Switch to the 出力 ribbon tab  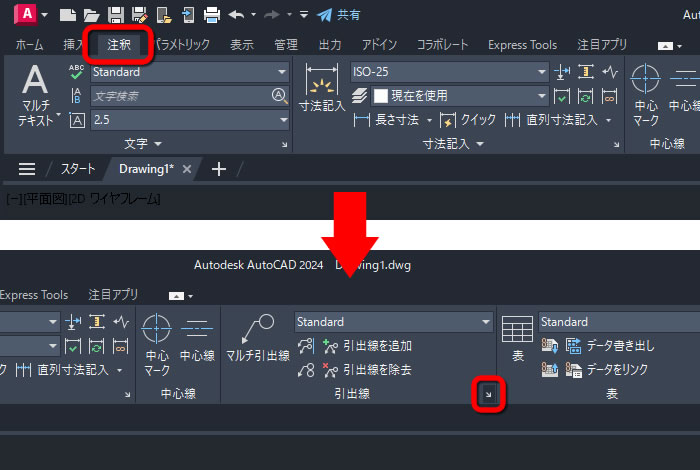pyautogui.click(x=330, y=45)
